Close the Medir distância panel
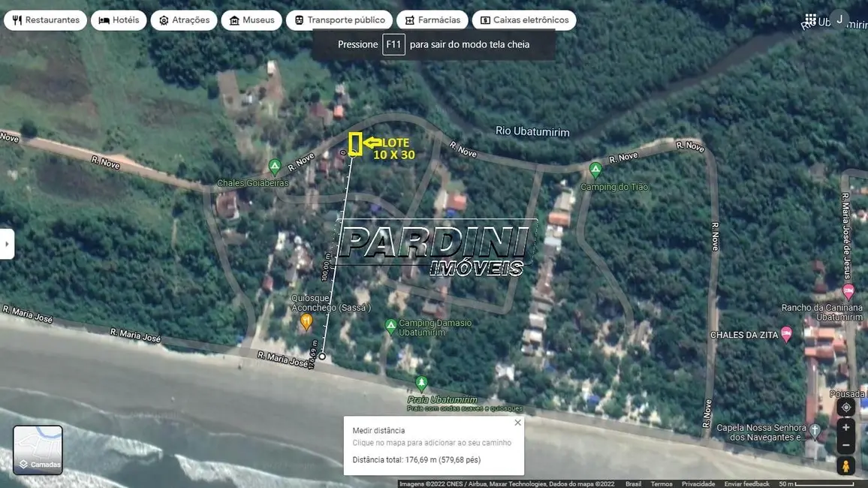Viewport: 868px width, 488px height. (517, 422)
